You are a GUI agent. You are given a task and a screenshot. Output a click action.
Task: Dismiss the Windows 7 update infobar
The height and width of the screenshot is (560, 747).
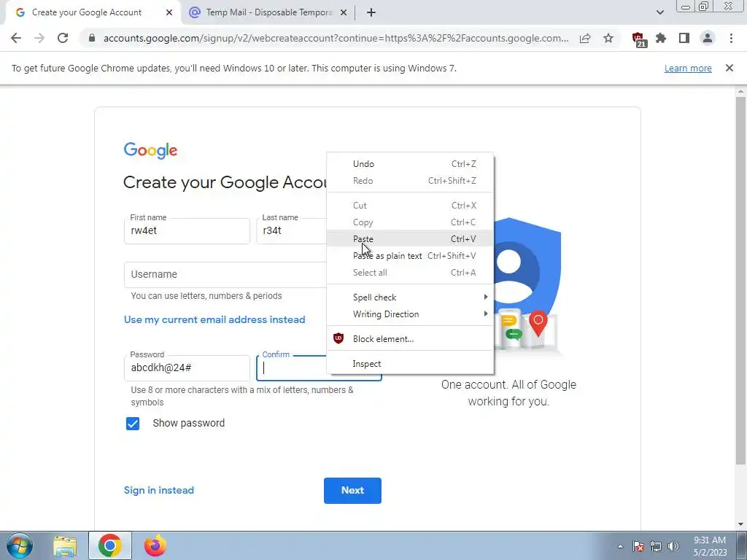(729, 68)
